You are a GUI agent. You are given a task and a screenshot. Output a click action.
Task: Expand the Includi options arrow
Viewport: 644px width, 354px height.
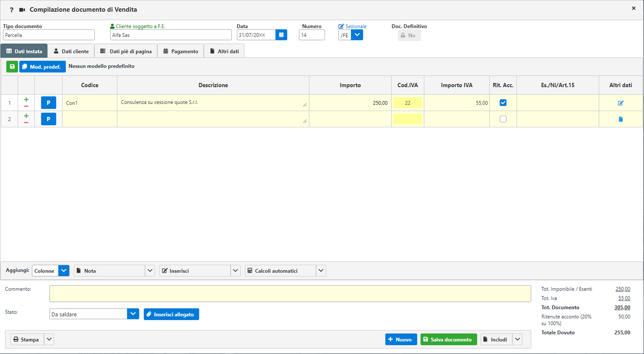(517, 339)
